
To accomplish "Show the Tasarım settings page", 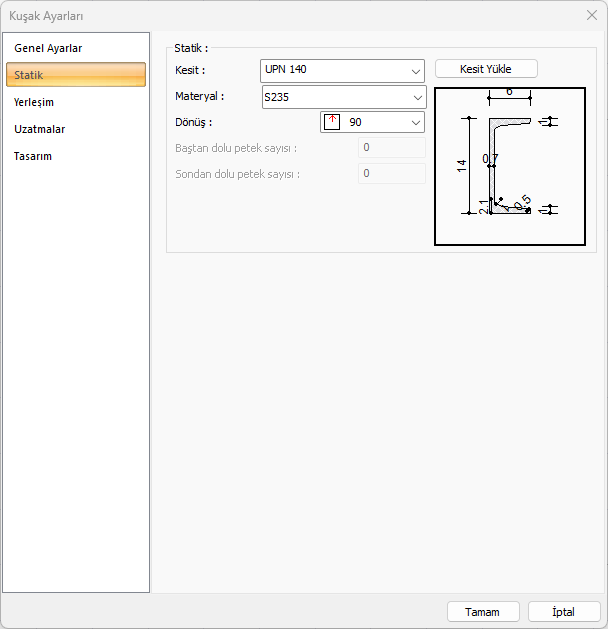I will pos(33,156).
